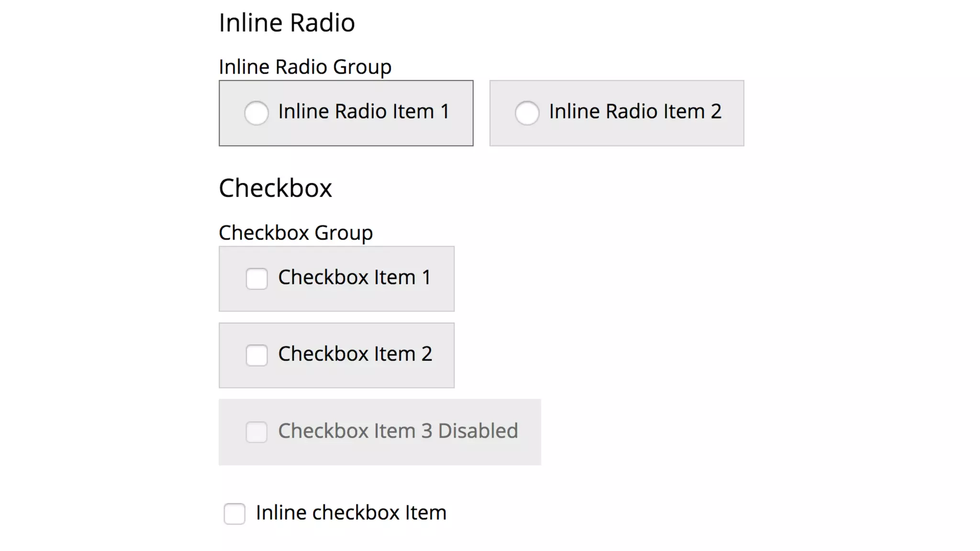Click the word 'Group' in Inline Radio Group legend
This screenshot has height=551, width=980.
point(362,67)
